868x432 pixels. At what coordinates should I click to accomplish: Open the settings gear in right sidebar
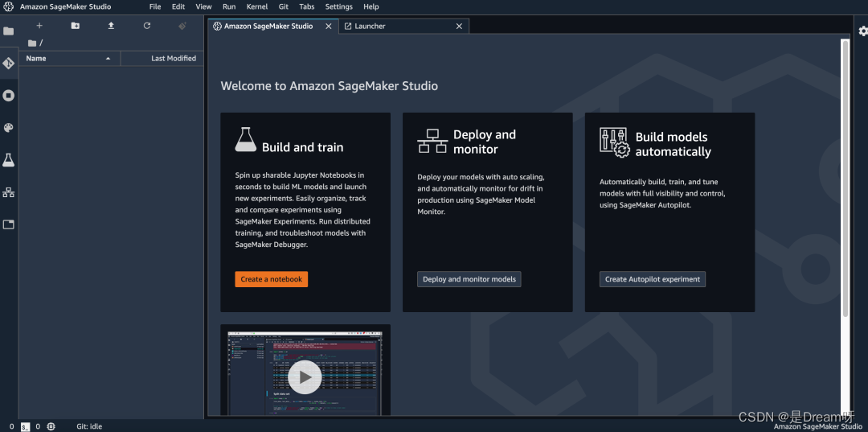[862, 31]
